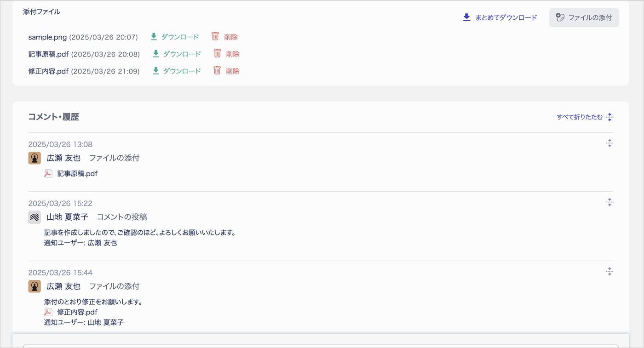Click ダウンロード text for sample.png
Screen dimensions: 644x348
pyautogui.click(x=180, y=37)
